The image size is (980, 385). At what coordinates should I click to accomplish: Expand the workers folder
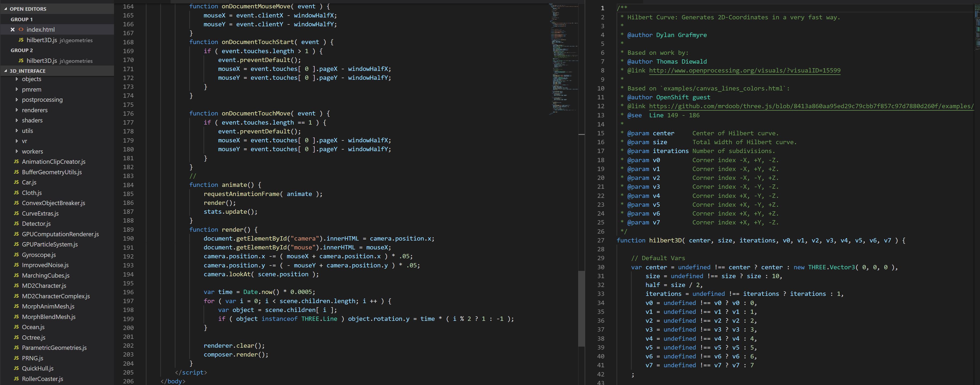17,151
